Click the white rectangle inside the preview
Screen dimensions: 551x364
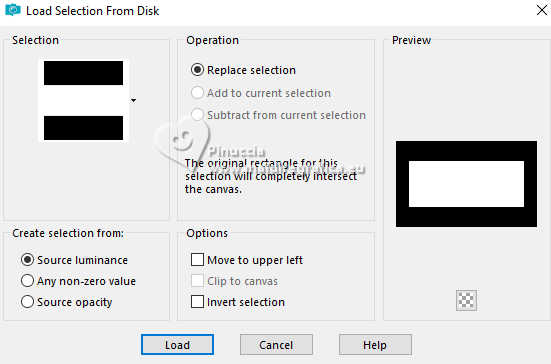[x=466, y=184]
